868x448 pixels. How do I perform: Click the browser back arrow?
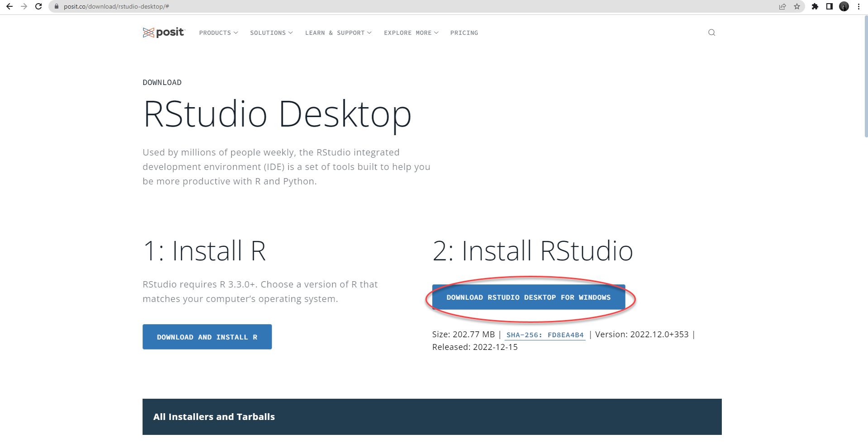(10, 6)
